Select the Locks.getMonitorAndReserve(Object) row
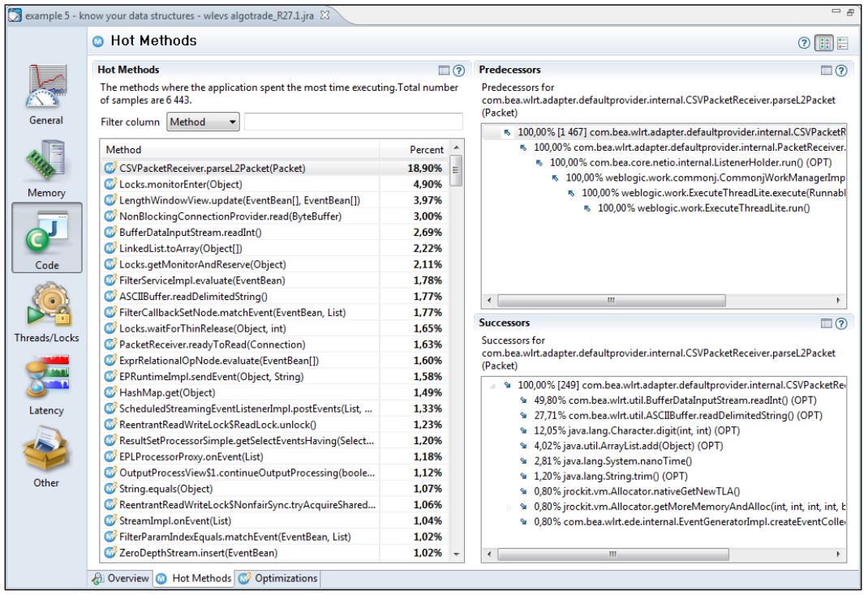This screenshot has height=595, width=868. 274,264
